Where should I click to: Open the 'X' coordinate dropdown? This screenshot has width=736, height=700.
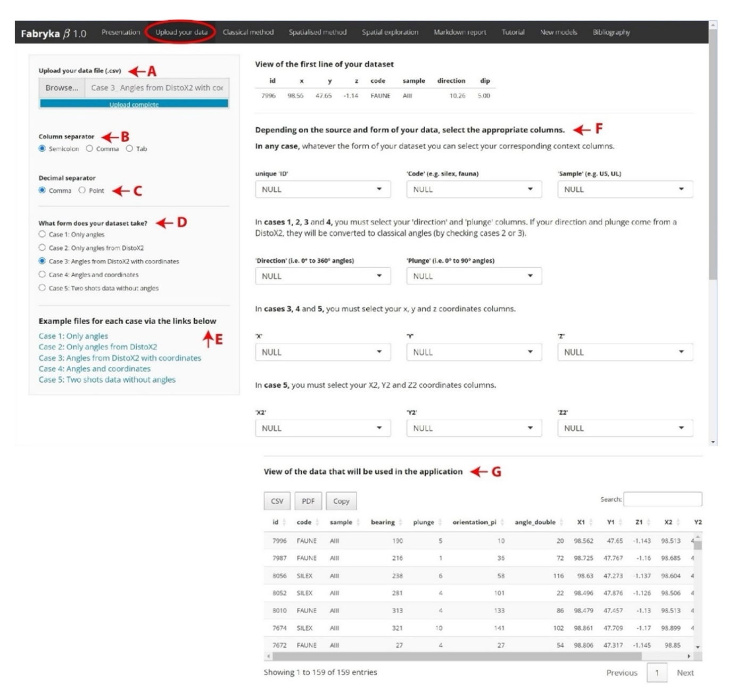coord(322,352)
